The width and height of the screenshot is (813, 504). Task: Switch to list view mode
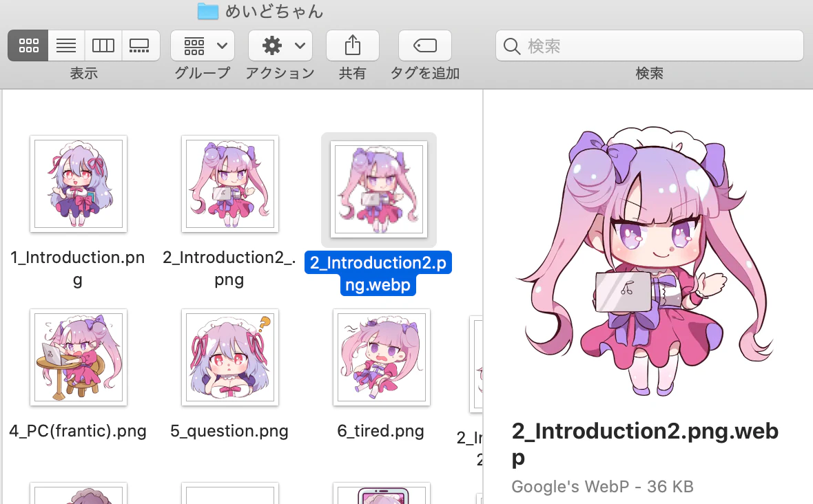click(x=66, y=45)
